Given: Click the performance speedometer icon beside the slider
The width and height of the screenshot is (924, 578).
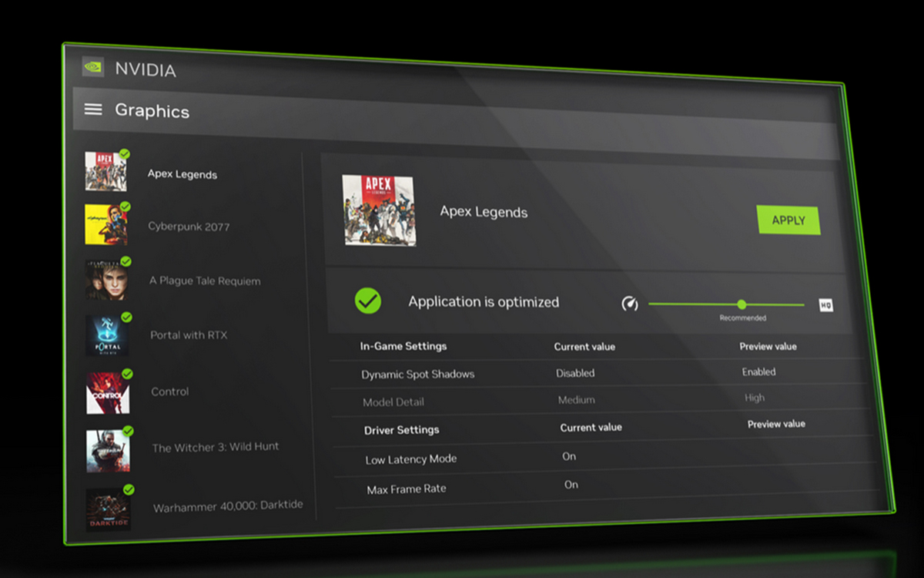Looking at the screenshot, I should (630, 304).
